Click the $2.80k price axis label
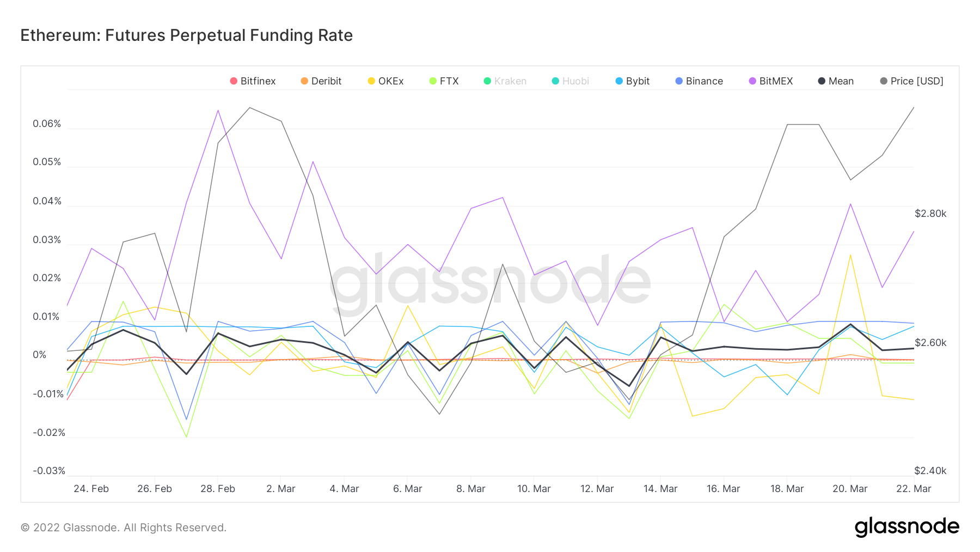980x552 pixels. pos(930,214)
